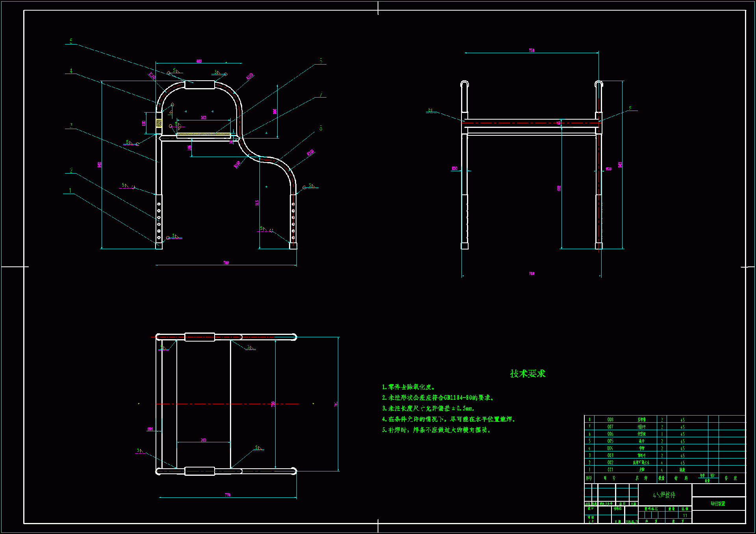Click the 助行装置 name cell in title block
Screen dimensions: 756x534
718,504
